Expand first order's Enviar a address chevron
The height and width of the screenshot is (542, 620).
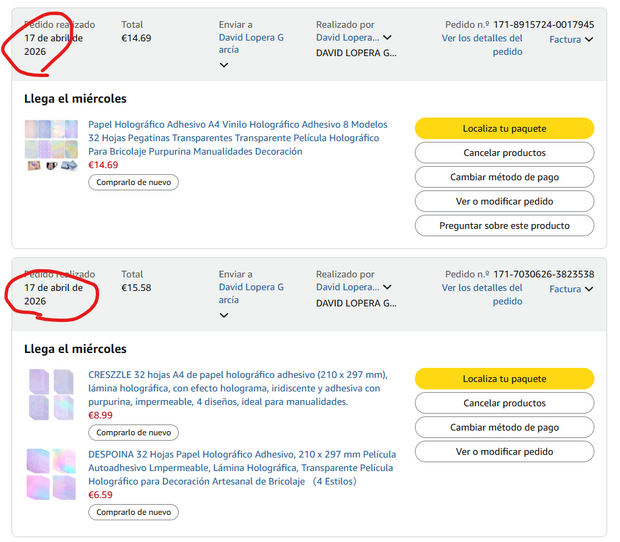(x=224, y=65)
